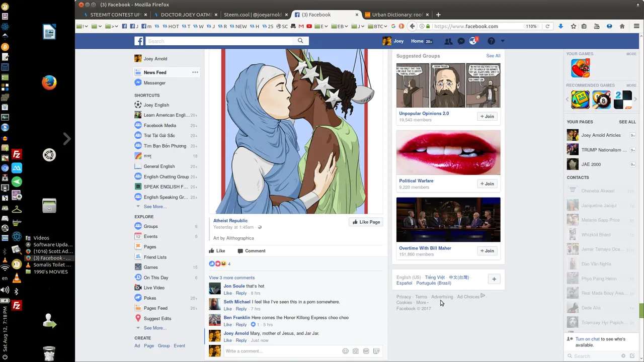This screenshot has width=644, height=362.
Task: Open Facebook Media shortcut
Action: (159, 126)
